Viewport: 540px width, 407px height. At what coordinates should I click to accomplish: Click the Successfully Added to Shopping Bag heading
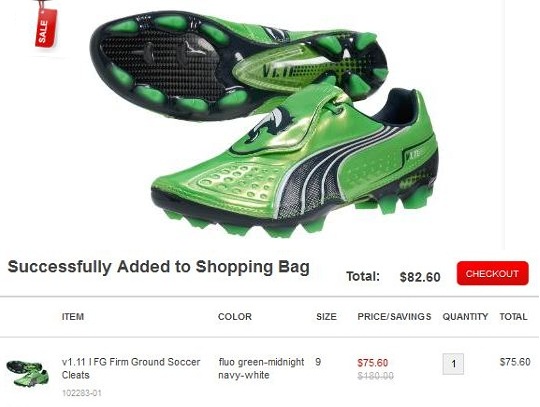pos(158,267)
